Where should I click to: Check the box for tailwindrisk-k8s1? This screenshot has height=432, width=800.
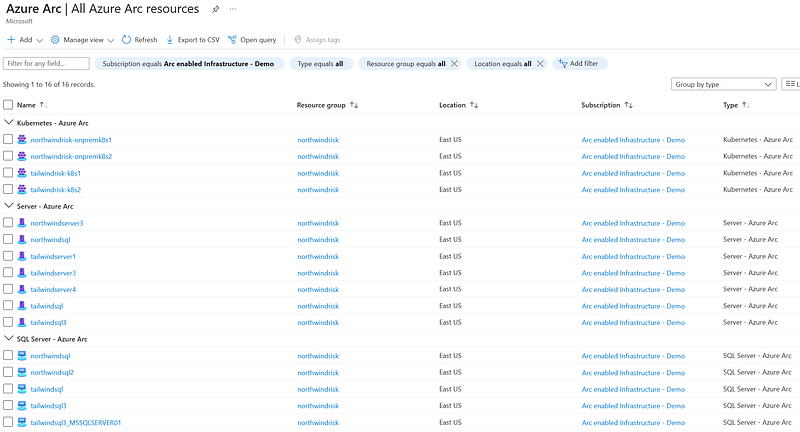pos(8,173)
